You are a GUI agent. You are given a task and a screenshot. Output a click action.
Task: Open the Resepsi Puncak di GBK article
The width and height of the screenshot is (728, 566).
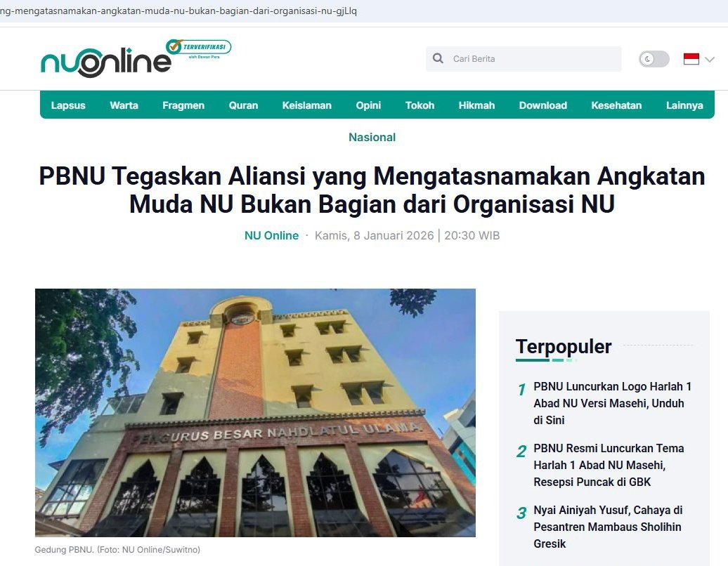[x=609, y=465]
